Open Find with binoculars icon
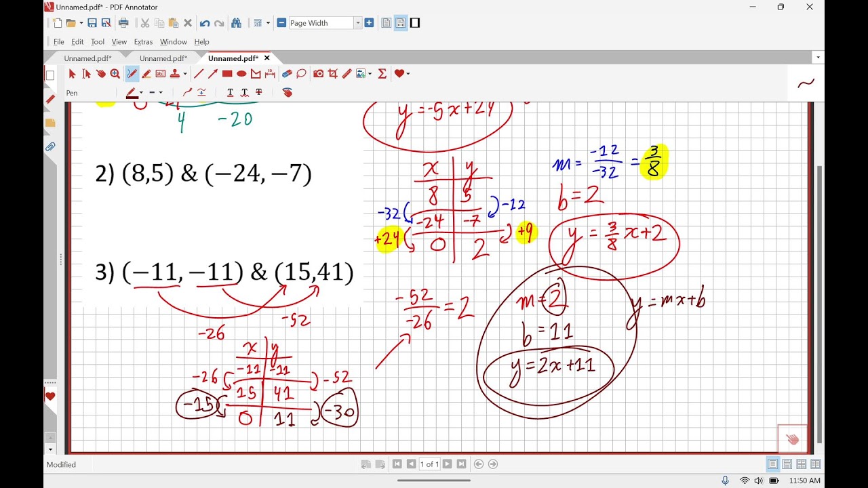 click(237, 23)
